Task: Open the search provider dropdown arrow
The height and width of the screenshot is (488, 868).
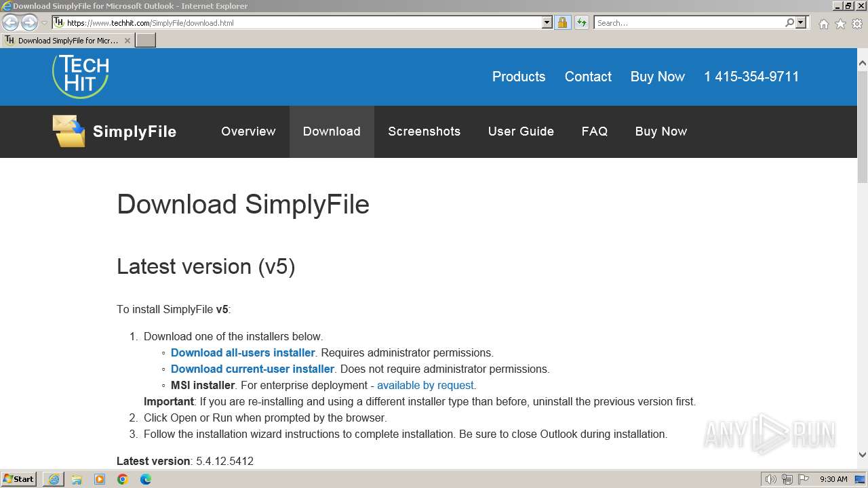Action: [x=801, y=22]
